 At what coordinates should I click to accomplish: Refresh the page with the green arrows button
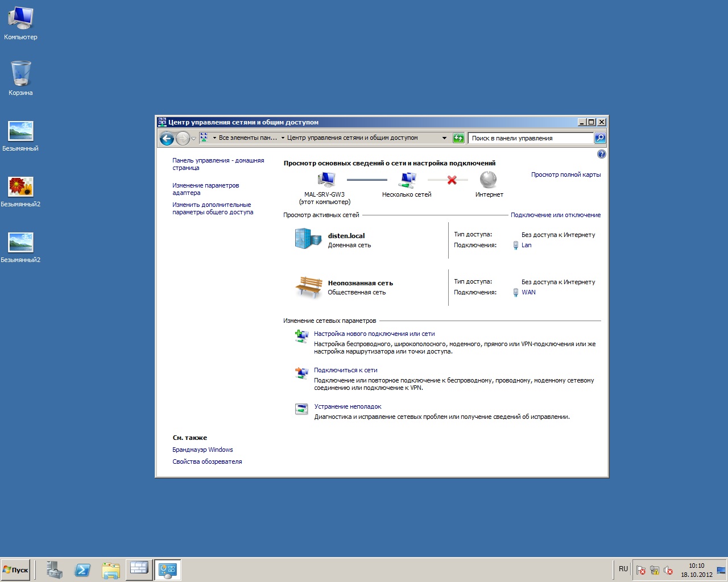coord(458,138)
